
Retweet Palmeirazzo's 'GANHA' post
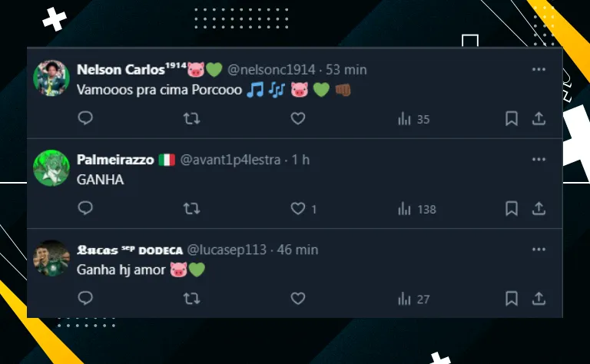(x=191, y=209)
